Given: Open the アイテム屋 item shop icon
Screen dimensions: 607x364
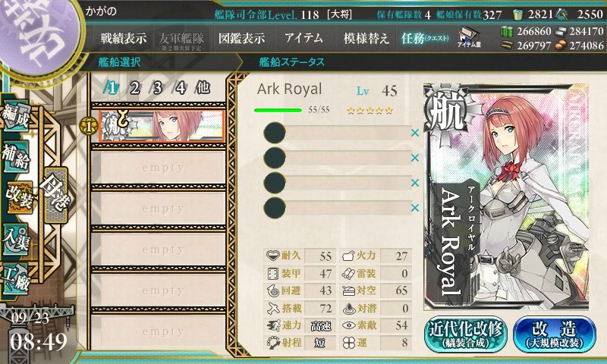Looking at the screenshot, I should pos(469,37).
